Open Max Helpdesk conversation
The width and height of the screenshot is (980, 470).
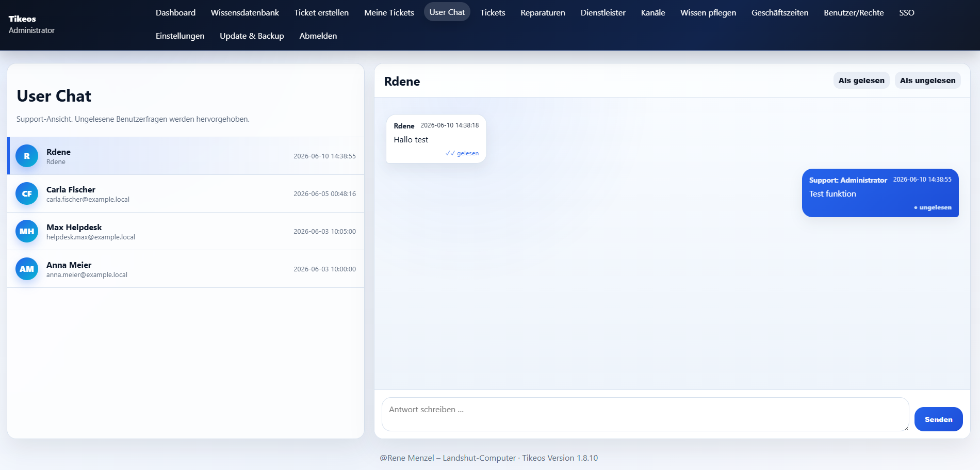coord(186,231)
